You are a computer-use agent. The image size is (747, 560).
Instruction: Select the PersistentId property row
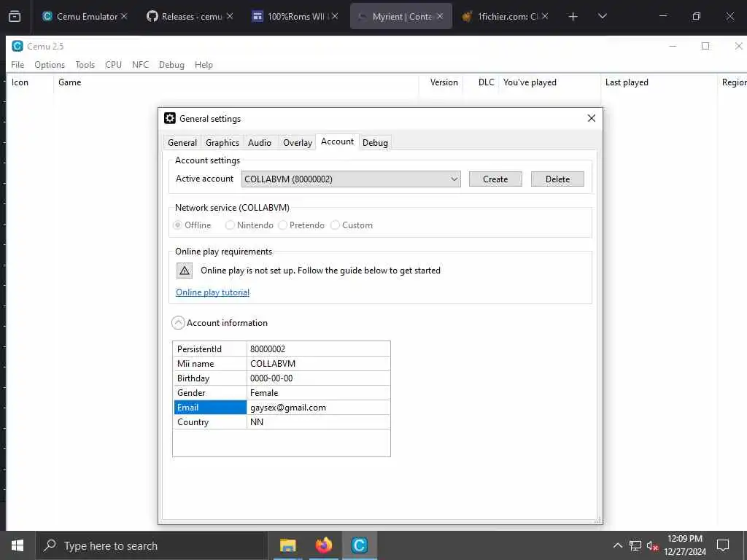[281, 349]
